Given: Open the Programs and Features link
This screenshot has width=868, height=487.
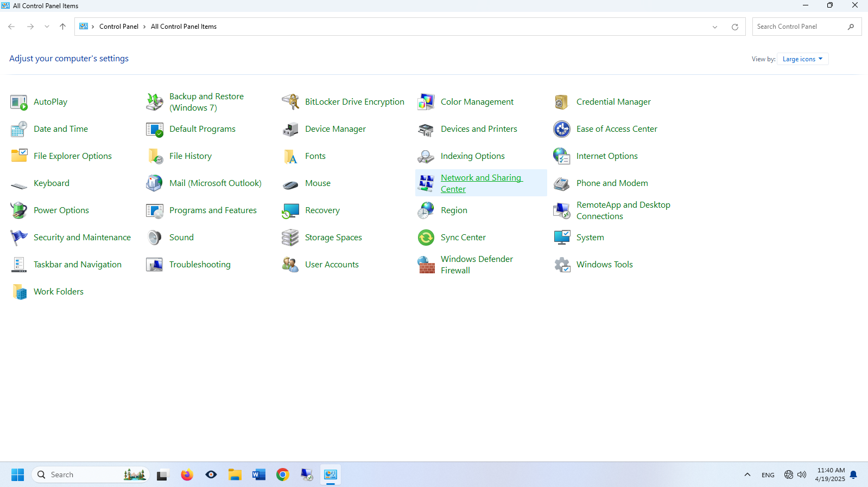Looking at the screenshot, I should click(x=213, y=210).
